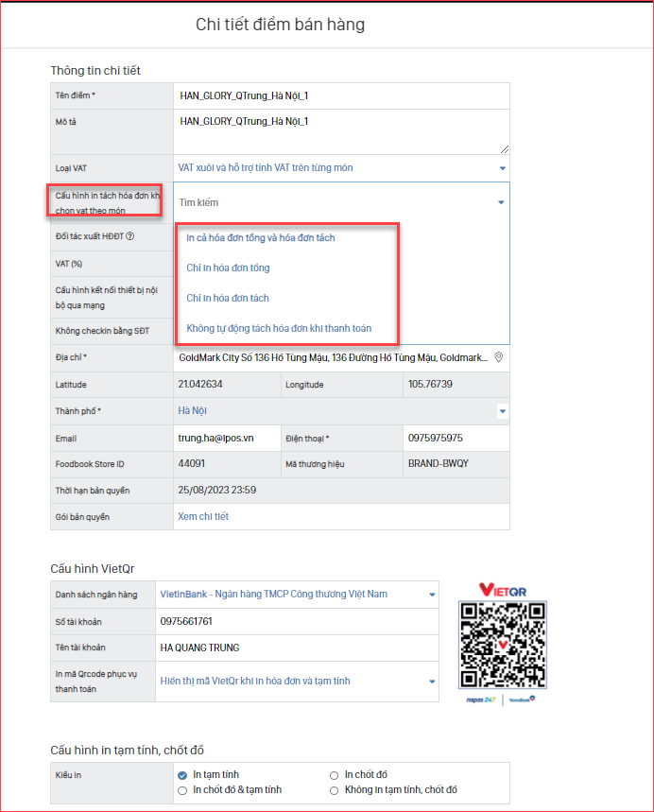654x812 pixels.
Task: Expand the Loại VAT dropdown
Action: coord(502,168)
